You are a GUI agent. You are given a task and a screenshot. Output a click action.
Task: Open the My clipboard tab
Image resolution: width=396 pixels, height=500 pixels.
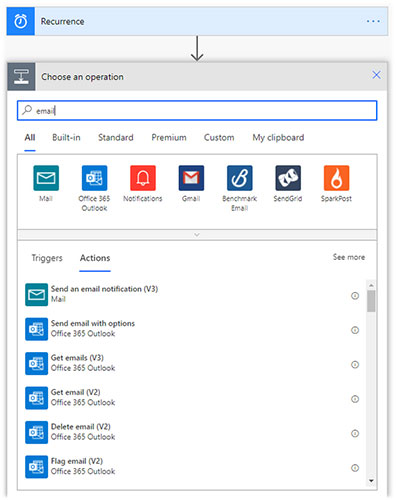pos(278,137)
